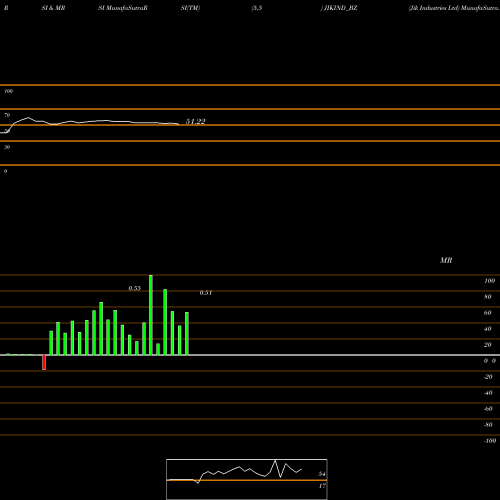This screenshot has height=500, width=500.
Task: Click the 80 label on the MR axis
Action: pos(488,297)
